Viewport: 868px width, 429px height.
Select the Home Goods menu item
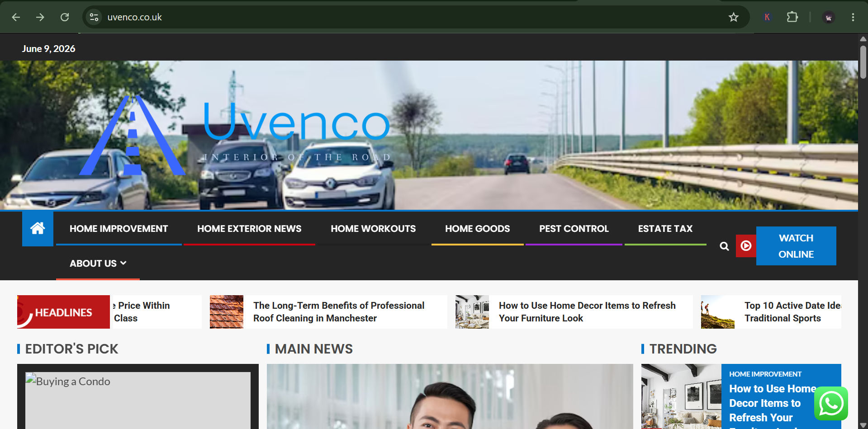[477, 229]
